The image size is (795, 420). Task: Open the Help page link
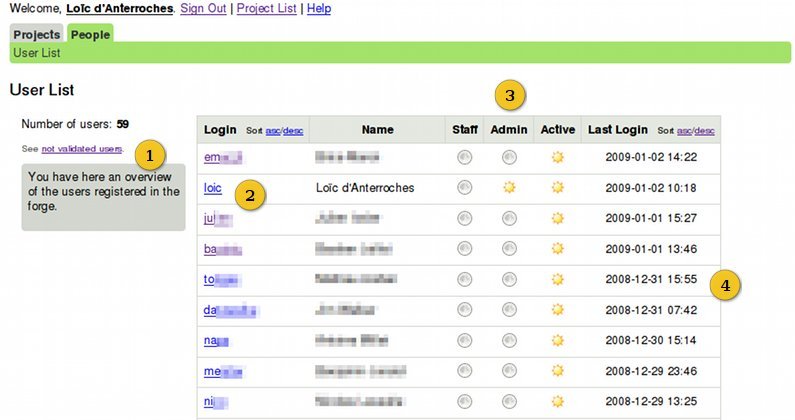click(319, 8)
